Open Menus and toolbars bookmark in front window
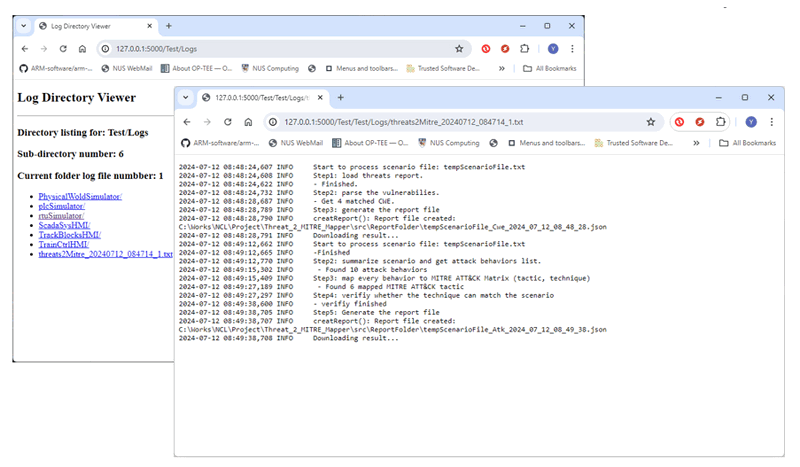The image size is (800, 467). pyautogui.click(x=546, y=143)
